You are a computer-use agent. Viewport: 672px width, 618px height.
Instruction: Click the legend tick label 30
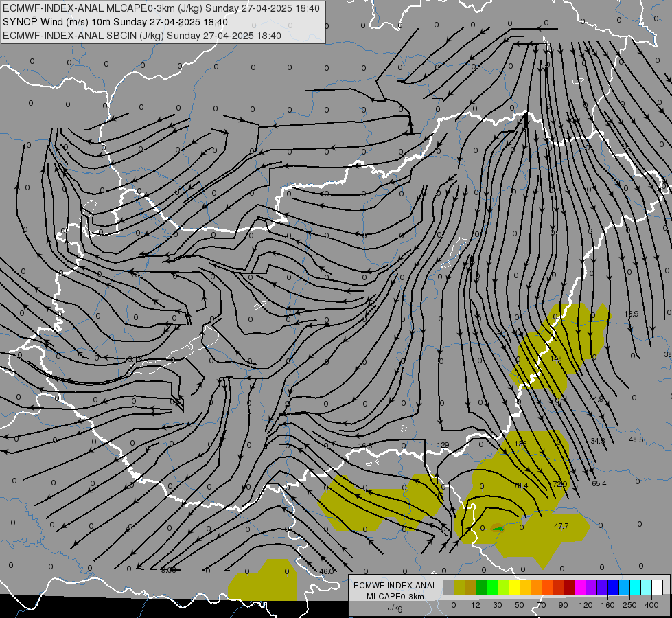tap(498, 605)
